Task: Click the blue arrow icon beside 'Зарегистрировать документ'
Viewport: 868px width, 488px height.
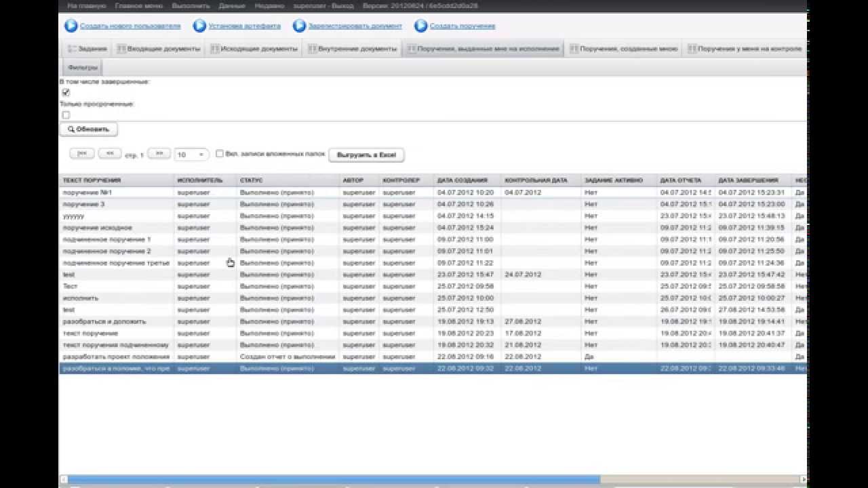Action: tap(300, 26)
